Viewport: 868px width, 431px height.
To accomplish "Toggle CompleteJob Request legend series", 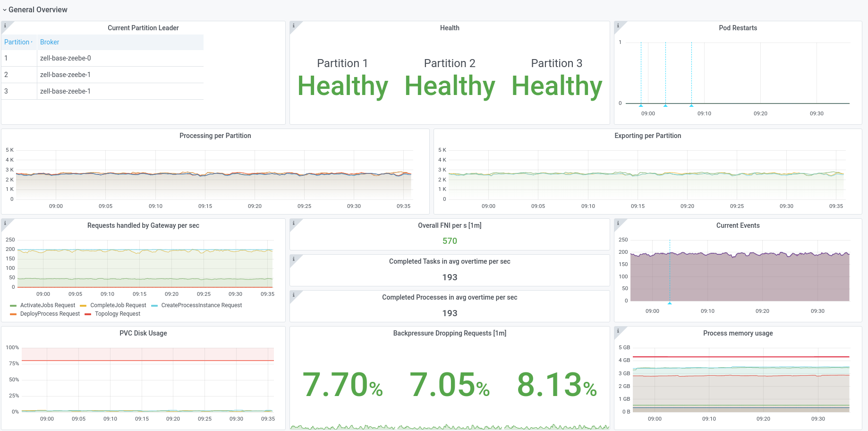I will tap(118, 305).
